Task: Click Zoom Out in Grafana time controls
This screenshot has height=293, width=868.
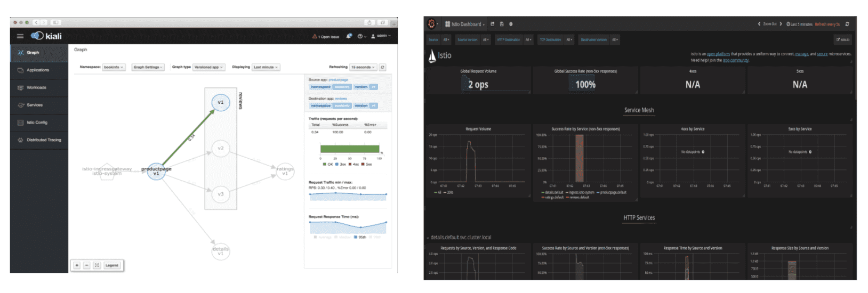Action: pos(770,24)
